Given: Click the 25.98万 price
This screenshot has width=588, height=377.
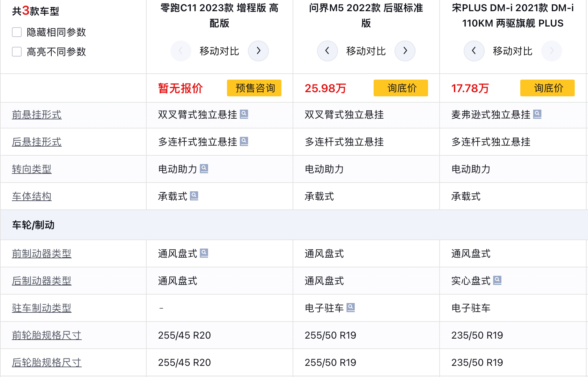Looking at the screenshot, I should coord(325,88).
